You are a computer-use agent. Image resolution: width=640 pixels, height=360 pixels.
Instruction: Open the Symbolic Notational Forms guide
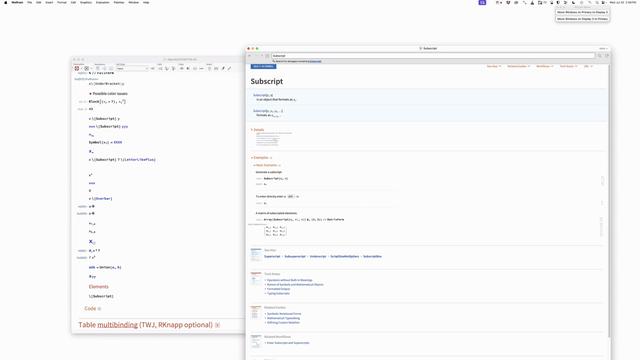pos(284,313)
